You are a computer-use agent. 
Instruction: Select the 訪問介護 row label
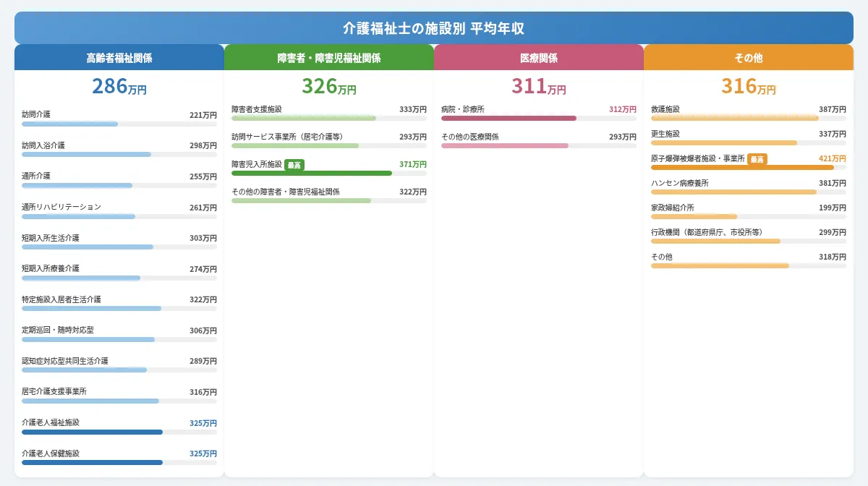(x=36, y=114)
